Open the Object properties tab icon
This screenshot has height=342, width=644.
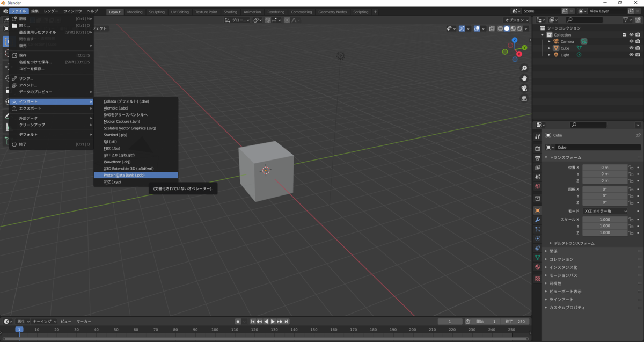pos(537,210)
